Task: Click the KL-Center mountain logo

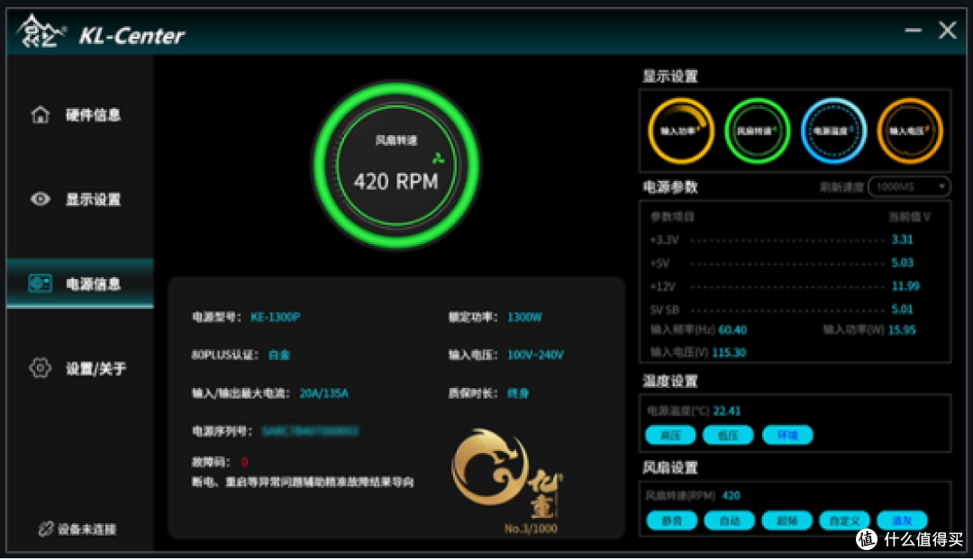Action: (41, 31)
